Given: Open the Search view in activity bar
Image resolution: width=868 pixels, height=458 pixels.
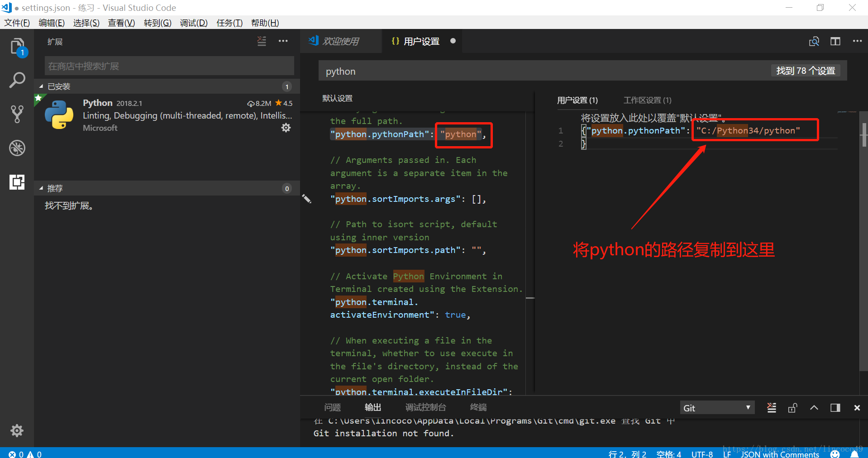Looking at the screenshot, I should coord(17,81).
